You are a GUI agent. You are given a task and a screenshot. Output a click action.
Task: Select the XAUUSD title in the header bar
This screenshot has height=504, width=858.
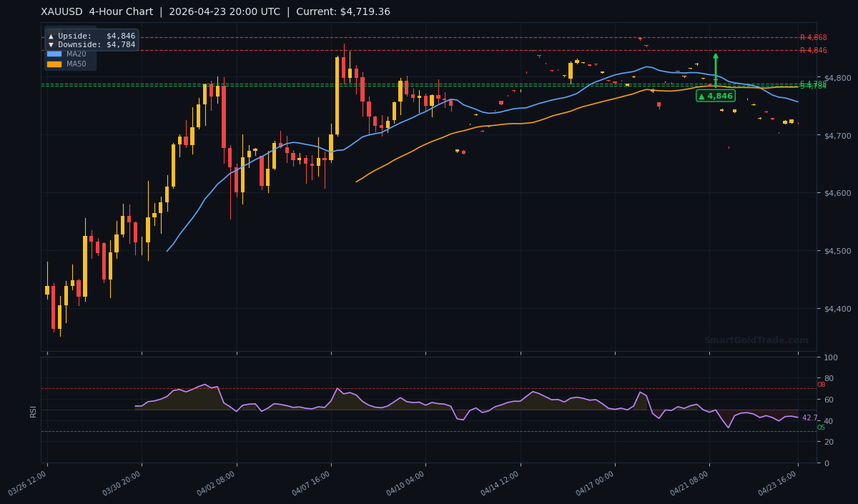pos(61,11)
